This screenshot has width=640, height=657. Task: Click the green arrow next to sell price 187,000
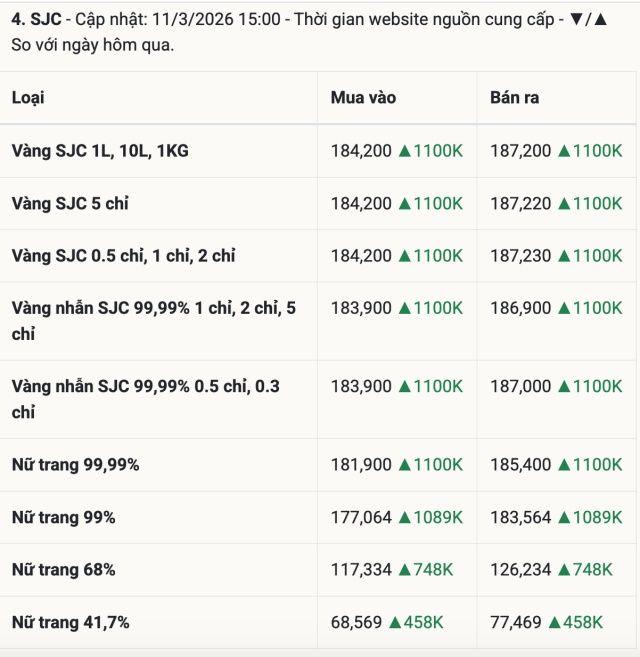click(564, 386)
